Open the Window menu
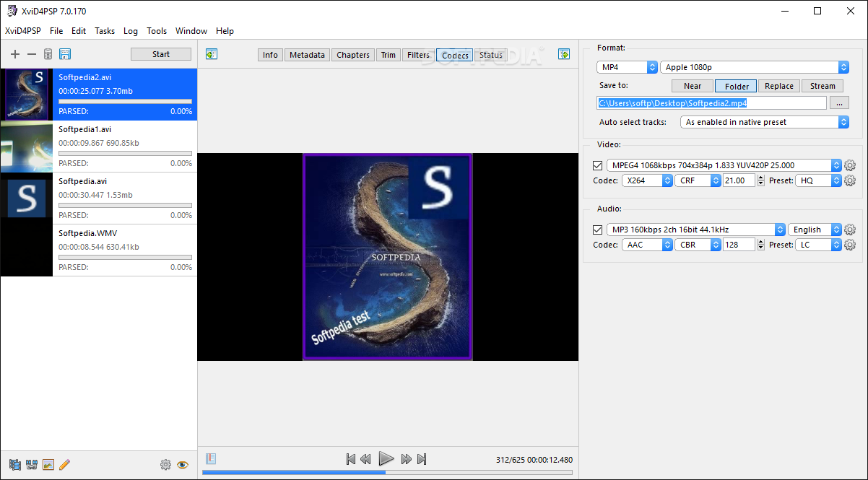 [191, 31]
